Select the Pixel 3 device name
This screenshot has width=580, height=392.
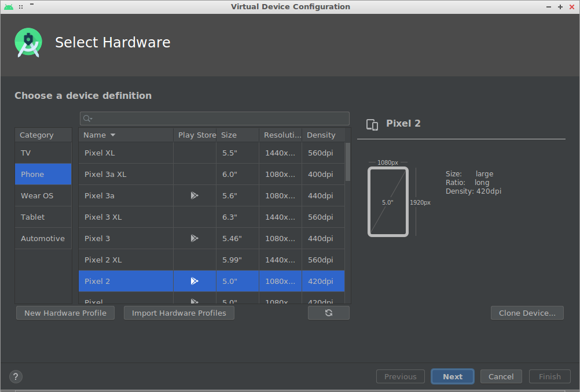coord(97,238)
